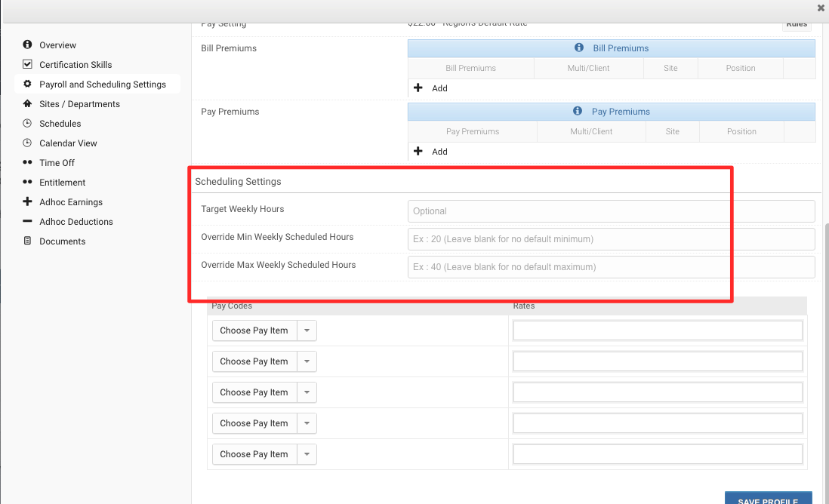
Task: Click the third Rates input box
Action: click(658, 392)
